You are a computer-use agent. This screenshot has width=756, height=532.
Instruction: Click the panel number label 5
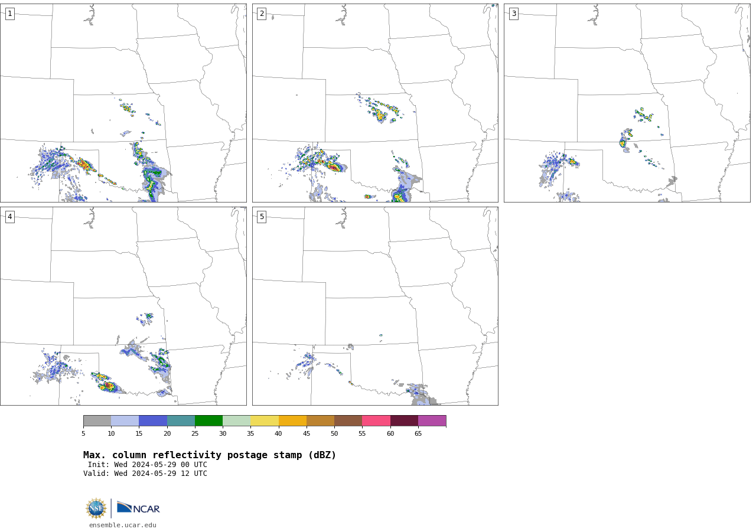pos(262,217)
